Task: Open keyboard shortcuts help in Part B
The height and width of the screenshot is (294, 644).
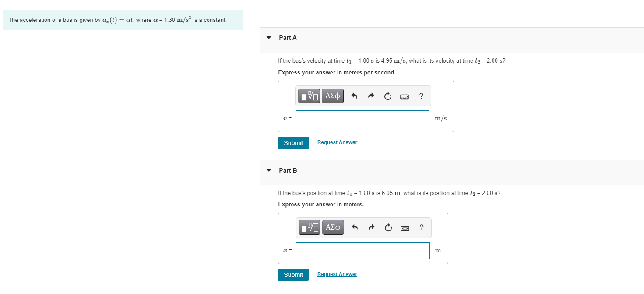Action: 405,227
